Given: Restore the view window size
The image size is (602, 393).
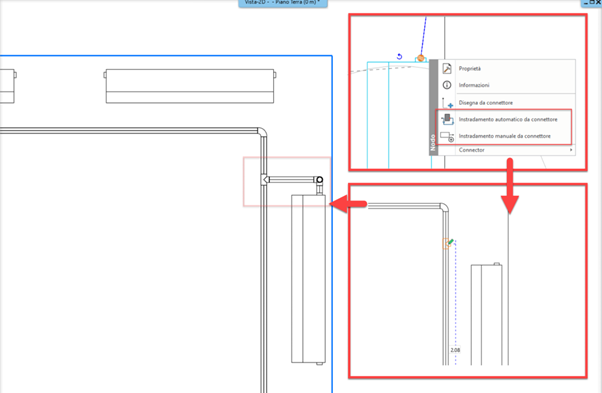Looking at the screenshot, I should tap(592, 2).
